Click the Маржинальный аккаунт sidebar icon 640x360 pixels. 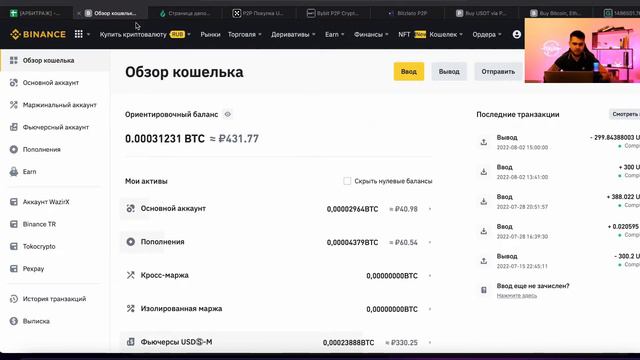click(x=14, y=105)
